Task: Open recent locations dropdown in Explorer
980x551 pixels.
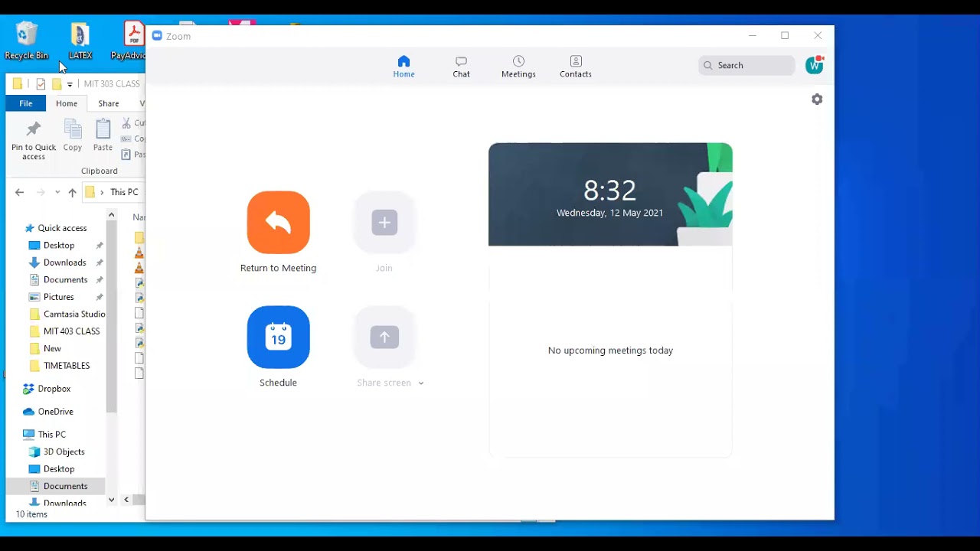Action: [x=57, y=193]
